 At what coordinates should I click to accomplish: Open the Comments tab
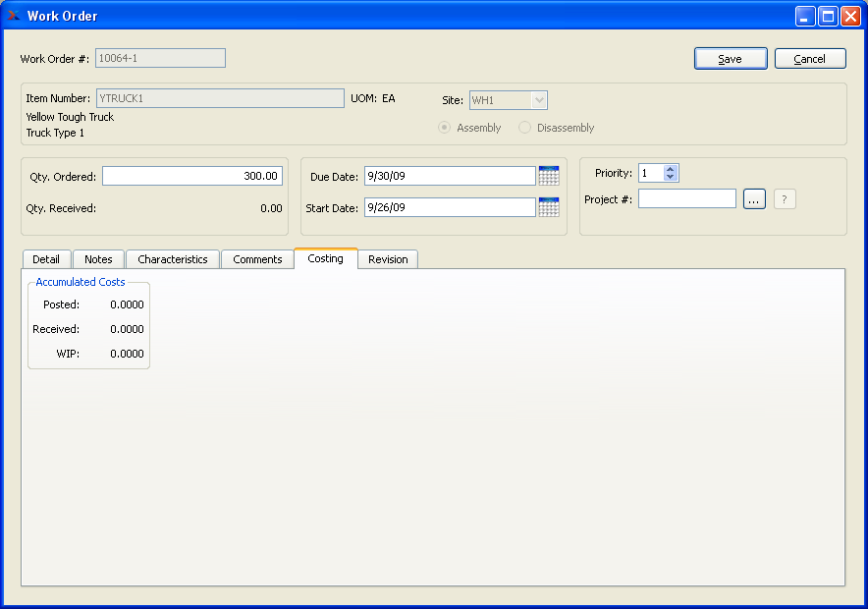click(257, 259)
